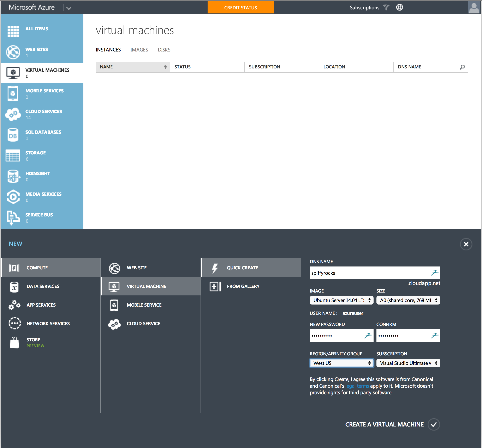Click the Credit Status button
482x448 pixels.
pos(240,7)
